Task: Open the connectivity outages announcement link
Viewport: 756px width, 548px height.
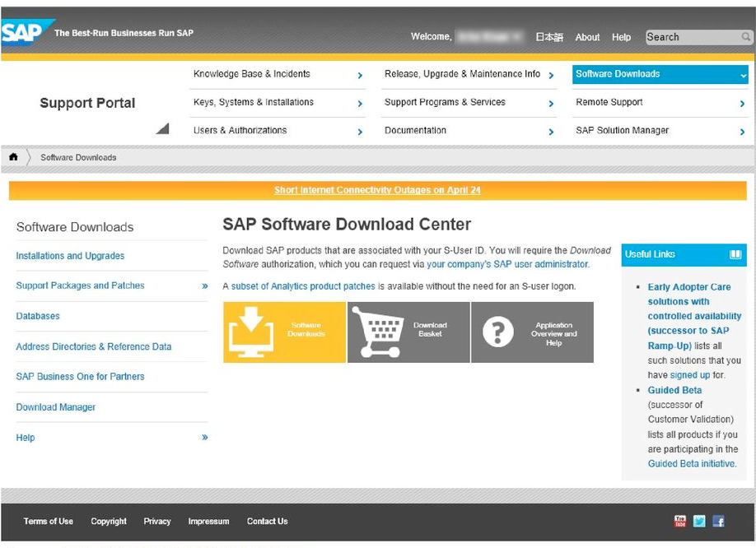Action: [x=377, y=190]
